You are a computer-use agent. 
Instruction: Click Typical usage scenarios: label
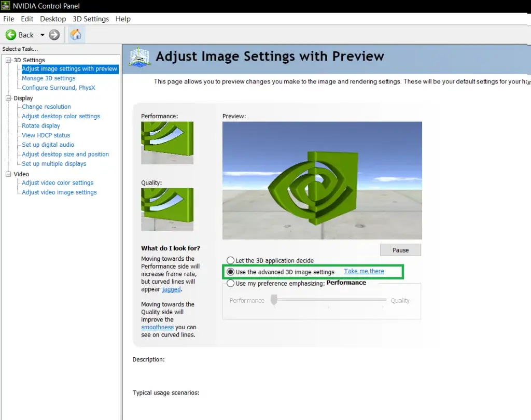click(166, 393)
